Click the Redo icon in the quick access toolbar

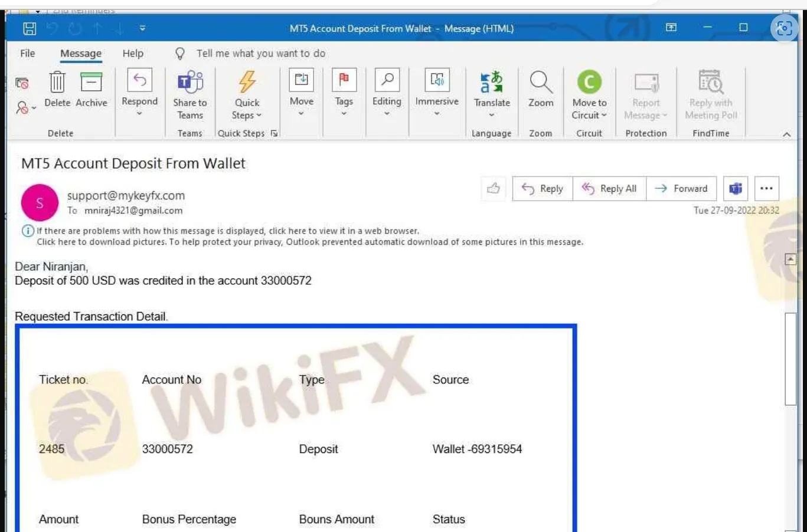point(75,28)
